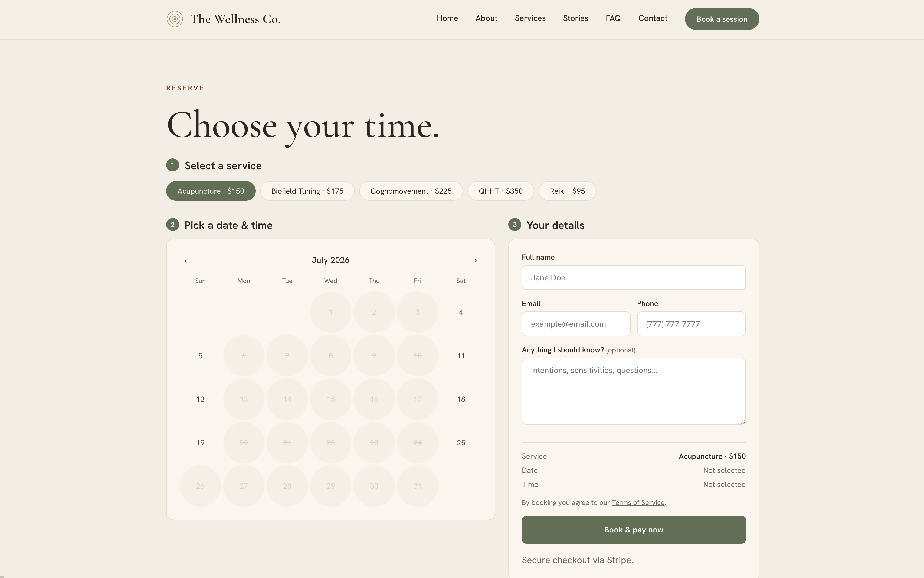Select Biofield Tuning · $175 service
The height and width of the screenshot is (578, 924).
click(x=307, y=191)
